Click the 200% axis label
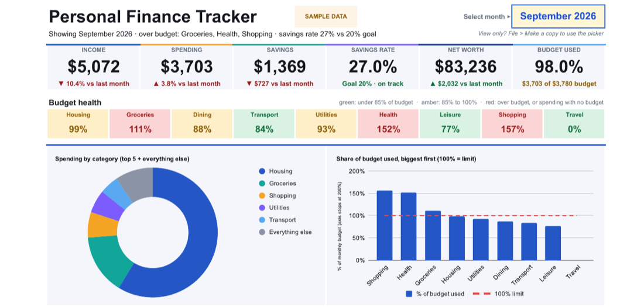The image size is (644, 307). 356,171
